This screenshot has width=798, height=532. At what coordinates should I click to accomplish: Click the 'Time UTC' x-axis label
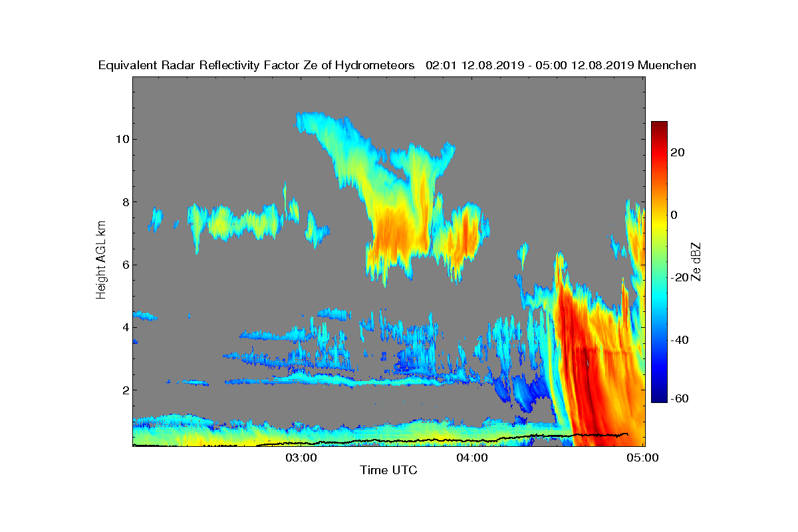point(389,470)
